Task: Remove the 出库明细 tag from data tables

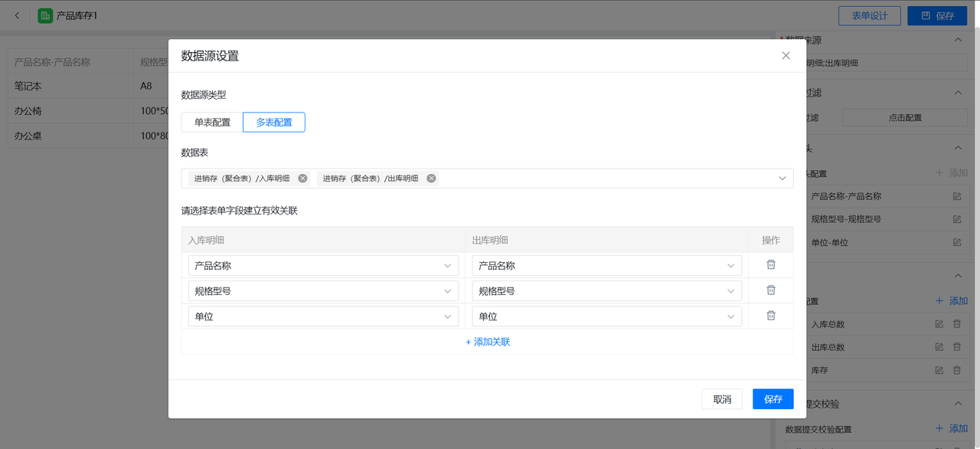Action: tap(431, 179)
